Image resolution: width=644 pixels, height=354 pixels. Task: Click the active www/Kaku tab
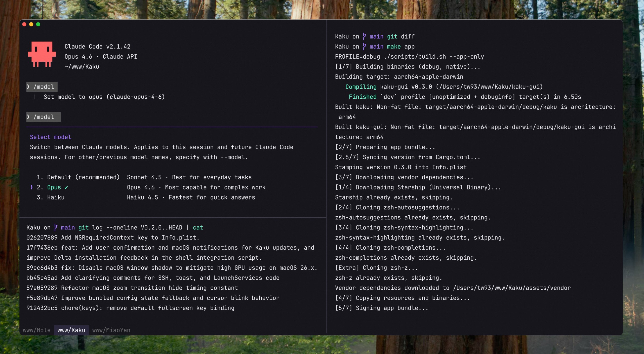[71, 330]
